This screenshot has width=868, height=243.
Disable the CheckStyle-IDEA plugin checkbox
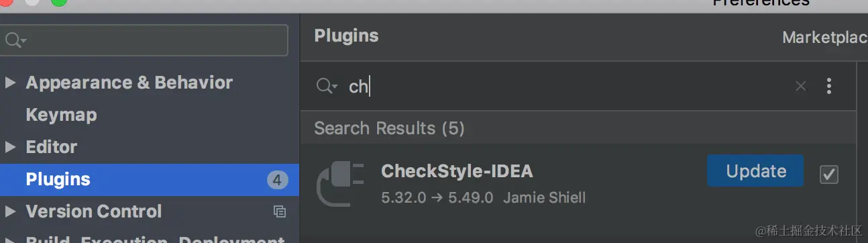(x=829, y=175)
